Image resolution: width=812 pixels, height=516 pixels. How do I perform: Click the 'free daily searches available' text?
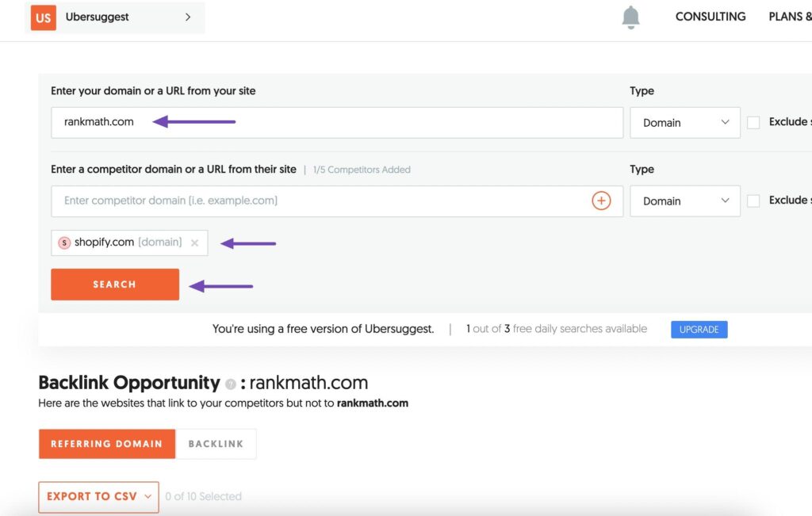580,329
